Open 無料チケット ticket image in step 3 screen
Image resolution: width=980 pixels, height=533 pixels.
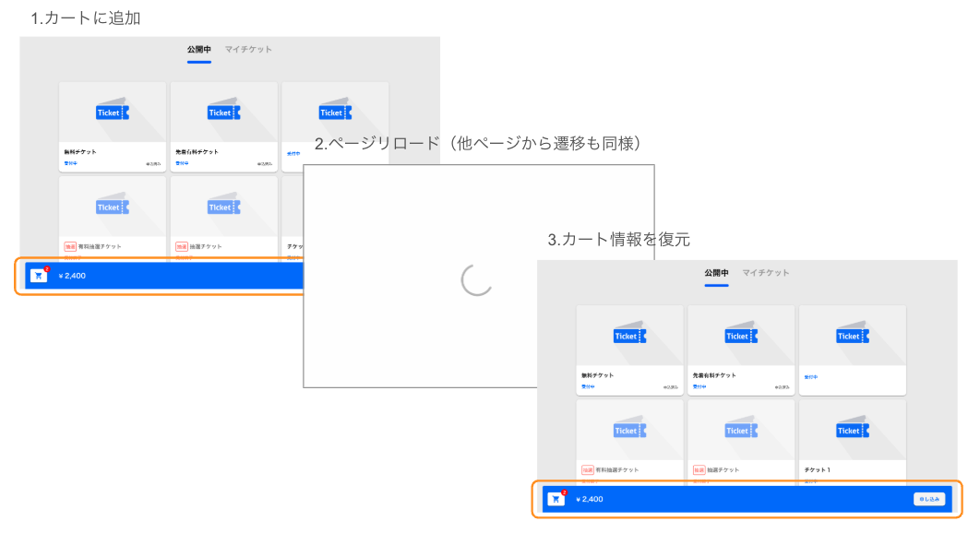click(629, 336)
